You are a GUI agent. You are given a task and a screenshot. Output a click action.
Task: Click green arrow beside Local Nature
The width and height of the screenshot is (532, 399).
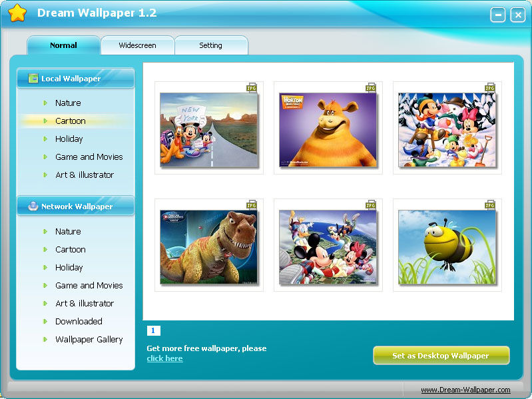[x=45, y=103]
